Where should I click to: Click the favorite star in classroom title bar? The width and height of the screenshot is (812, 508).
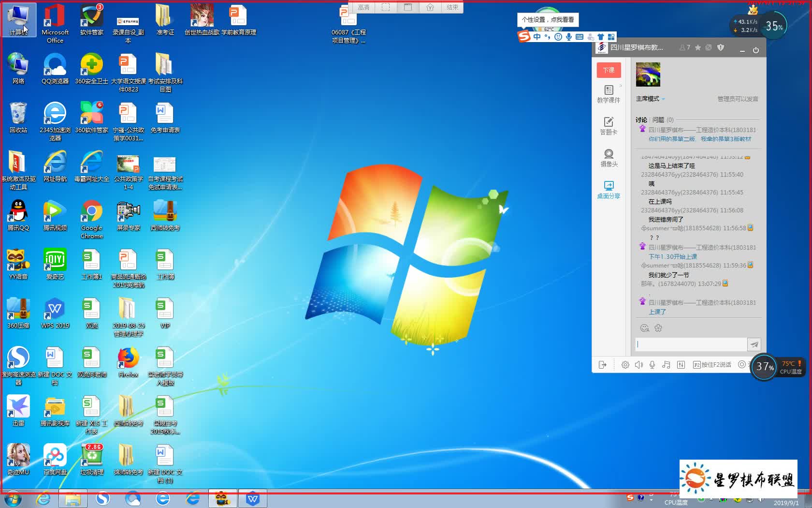tap(697, 47)
